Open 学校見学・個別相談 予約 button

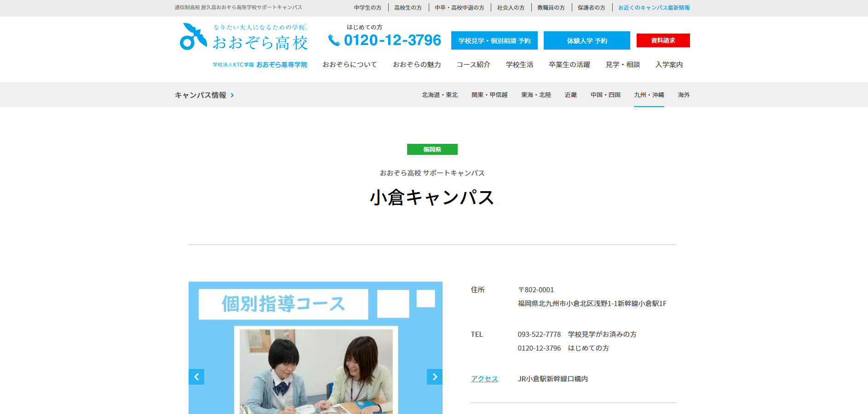click(x=494, y=41)
